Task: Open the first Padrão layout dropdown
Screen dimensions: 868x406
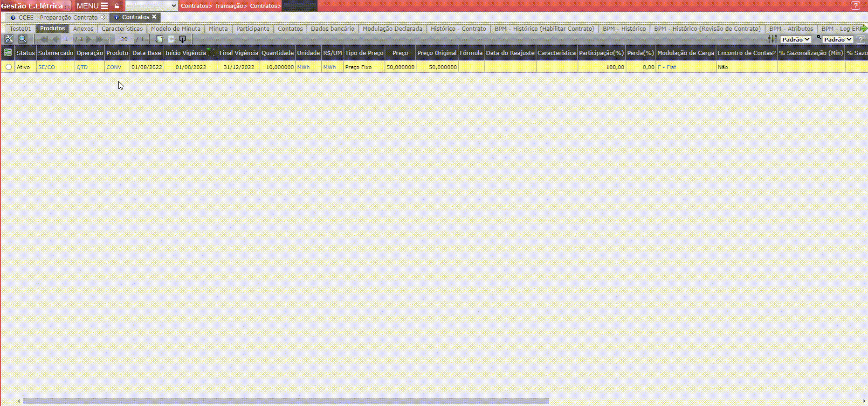Action: [795, 40]
